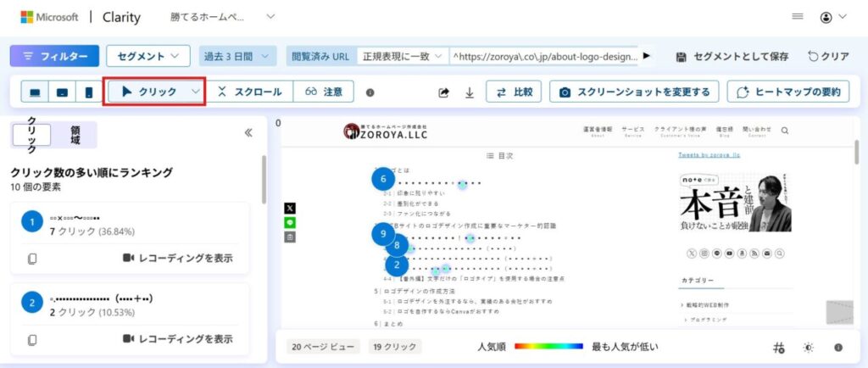Click the スクリーンショットを変更する button

(635, 92)
